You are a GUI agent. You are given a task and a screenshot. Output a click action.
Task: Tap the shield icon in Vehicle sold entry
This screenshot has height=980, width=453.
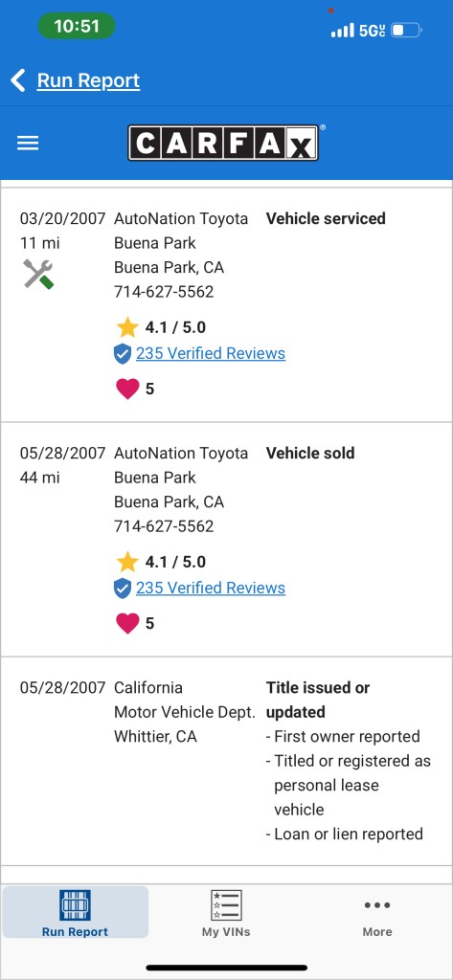pos(122,589)
